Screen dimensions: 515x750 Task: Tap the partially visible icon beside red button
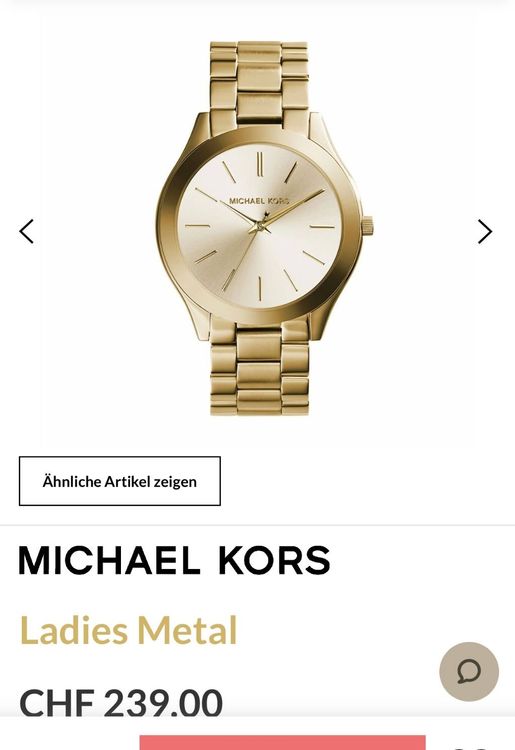point(471,747)
